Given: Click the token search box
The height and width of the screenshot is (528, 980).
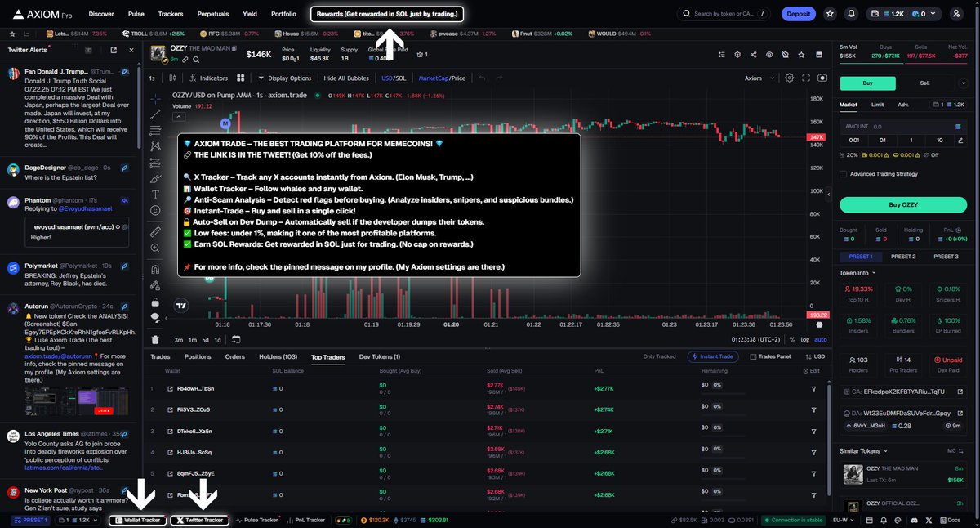Looking at the screenshot, I should (x=723, y=14).
